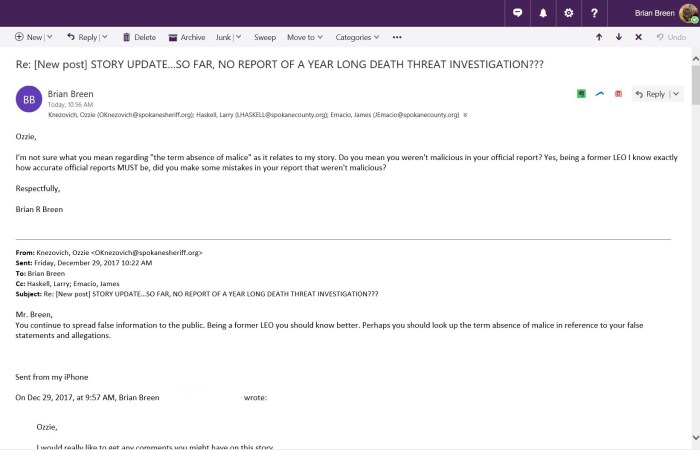The height and width of the screenshot is (450, 700).
Task: Mark message as Junk
Action: click(x=223, y=37)
